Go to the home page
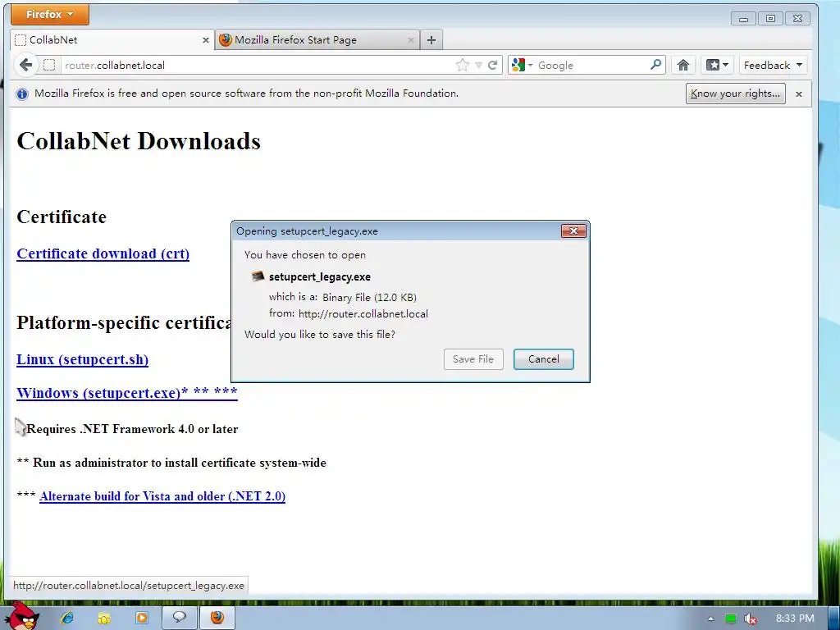Screen dimensions: 840x630 coord(683,66)
